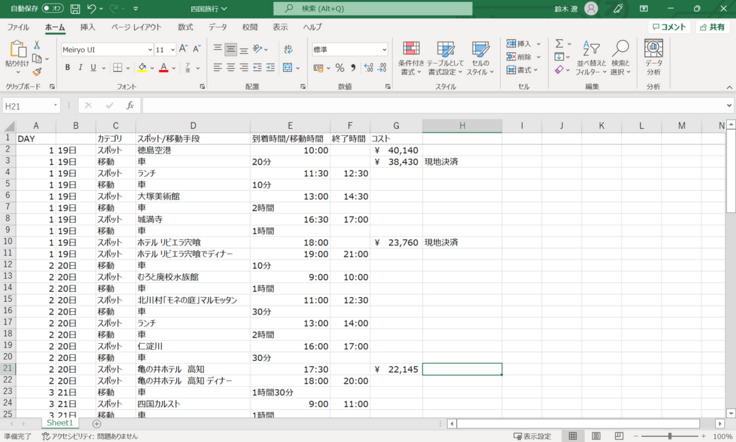Click the 共有 share button
Screen dimensions: 736x442
(712, 27)
